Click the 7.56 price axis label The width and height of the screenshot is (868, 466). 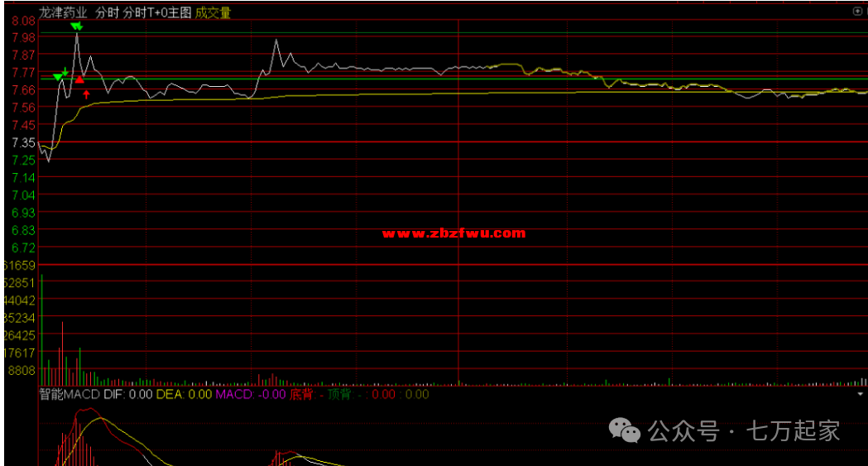pyautogui.click(x=24, y=108)
